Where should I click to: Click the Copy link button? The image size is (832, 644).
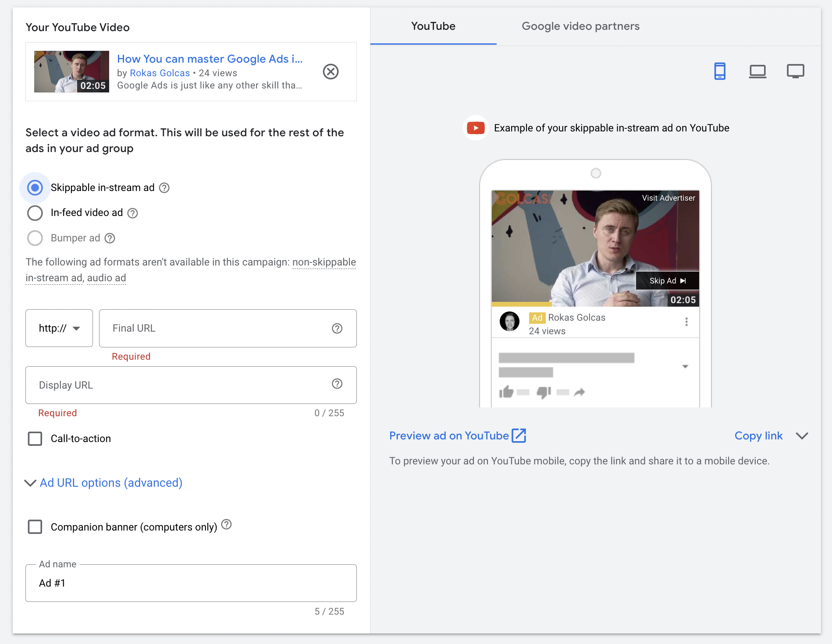pyautogui.click(x=759, y=436)
